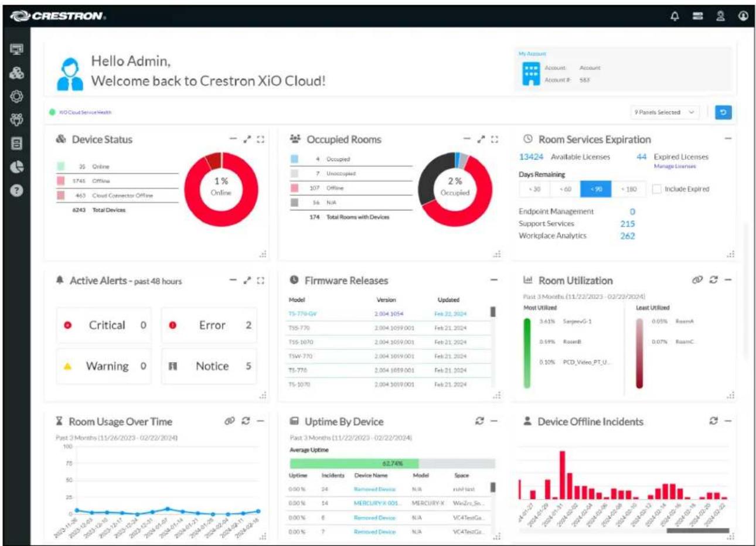The width and height of the screenshot is (756, 546).
Task: Click the link icon in Room Utilization panel
Action: 697,280
